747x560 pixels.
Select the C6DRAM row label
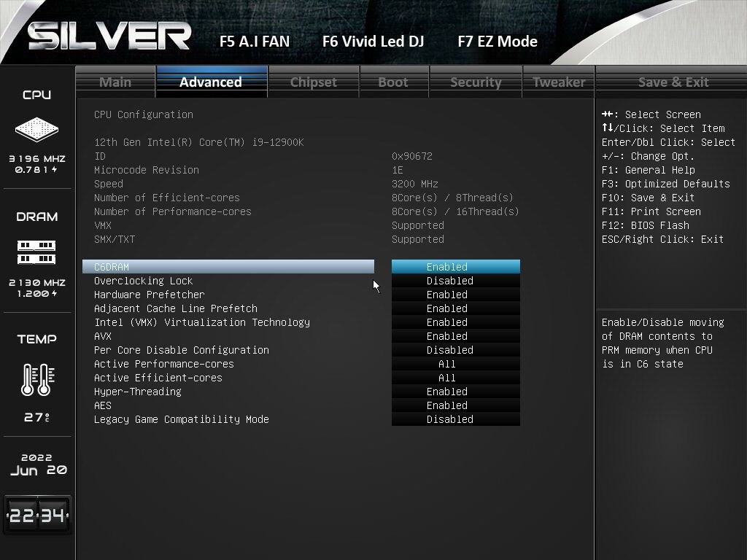228,267
